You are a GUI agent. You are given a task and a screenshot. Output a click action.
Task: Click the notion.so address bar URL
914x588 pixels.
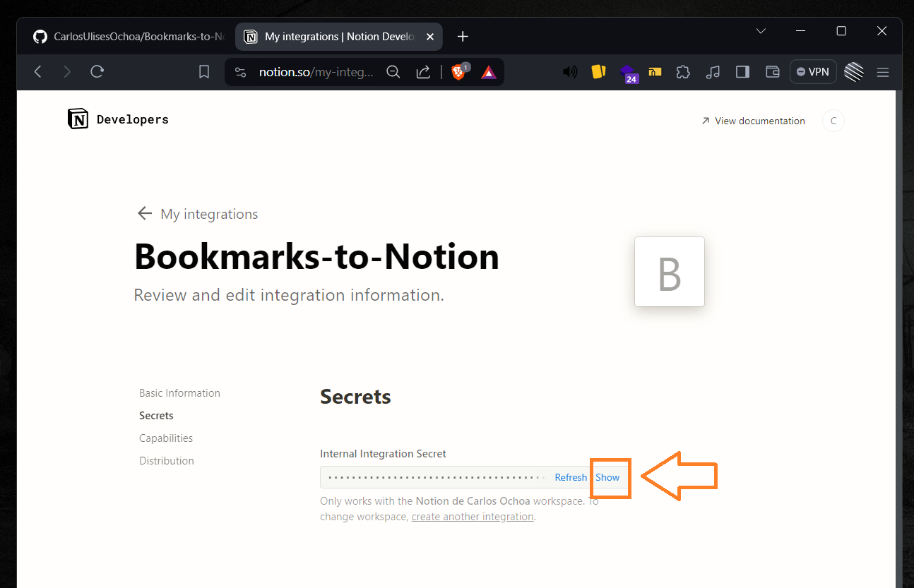(316, 72)
